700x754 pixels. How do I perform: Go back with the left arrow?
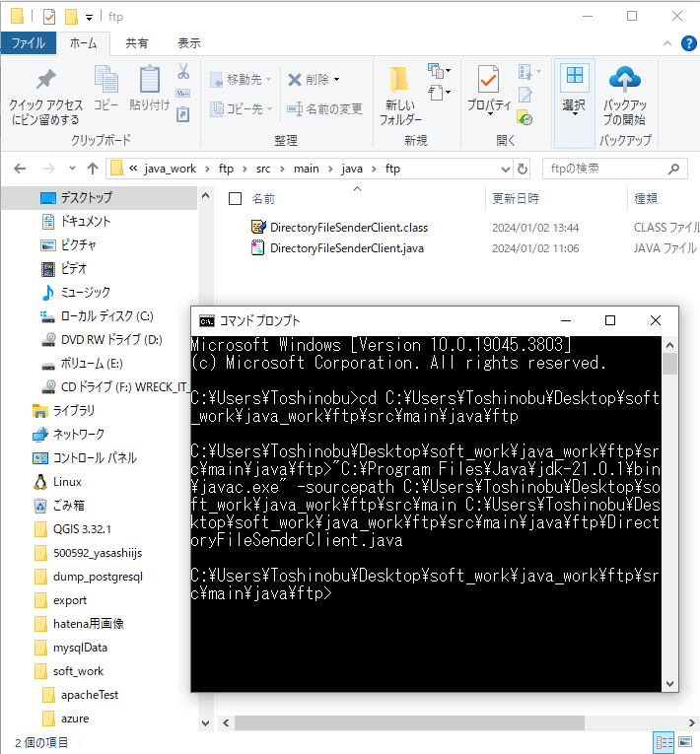tap(20, 169)
